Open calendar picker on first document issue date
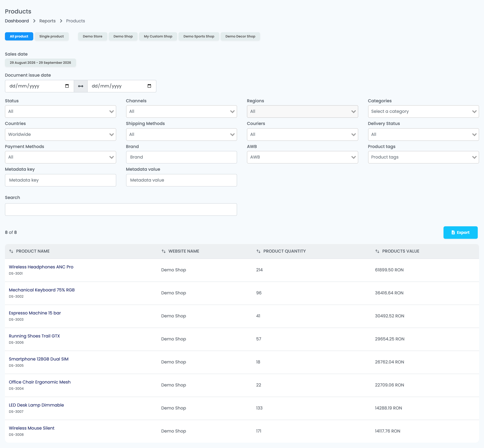The height and width of the screenshot is (448, 484). point(67,86)
